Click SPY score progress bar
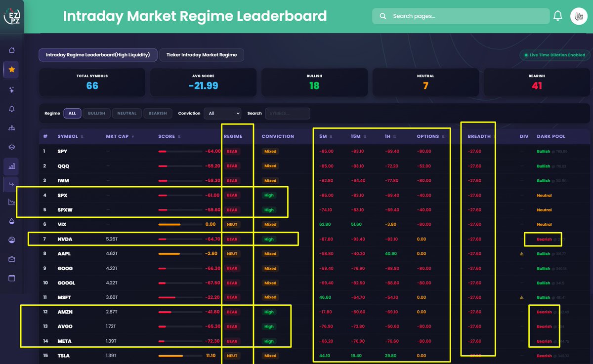The width and height of the screenshot is (593, 364). tap(180, 152)
